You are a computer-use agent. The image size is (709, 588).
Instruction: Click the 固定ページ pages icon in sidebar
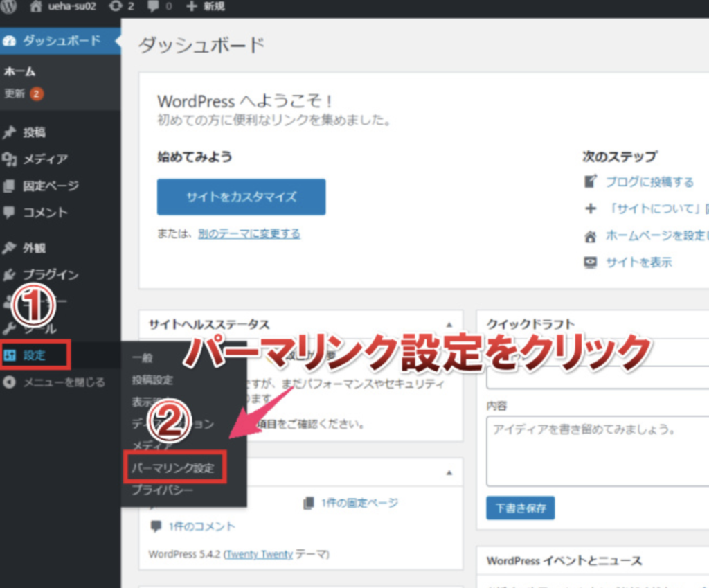9,186
